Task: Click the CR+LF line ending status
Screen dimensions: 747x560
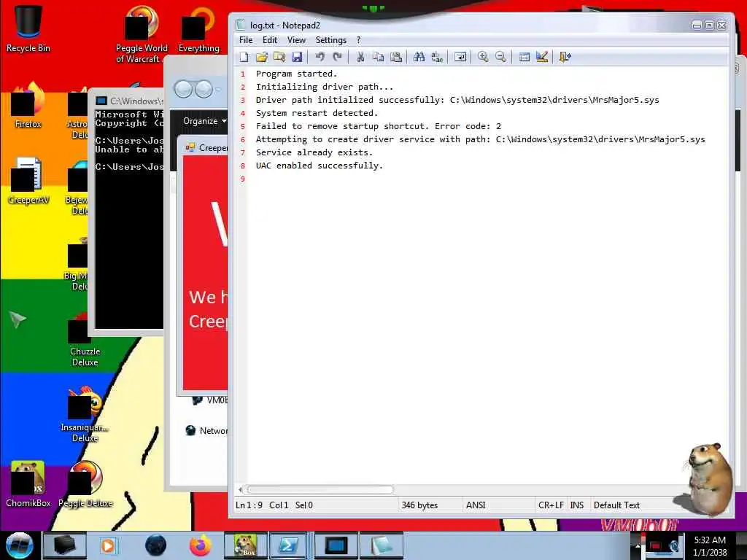Action: click(551, 505)
